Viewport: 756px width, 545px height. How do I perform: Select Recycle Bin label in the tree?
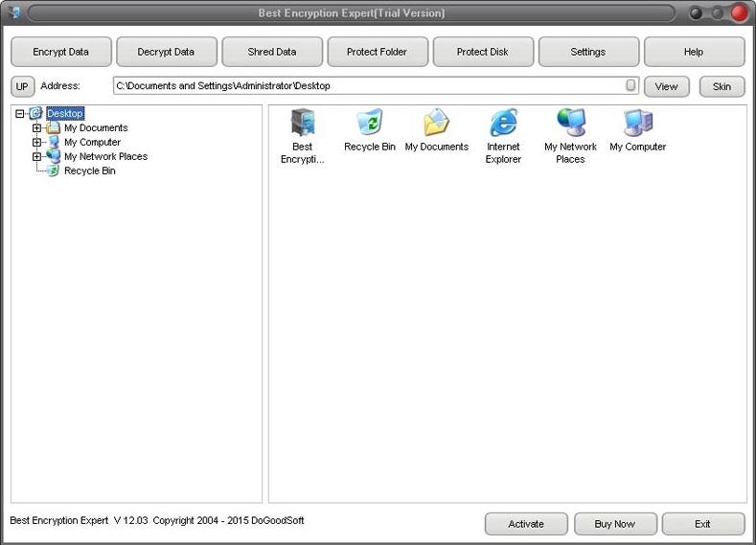pyautogui.click(x=90, y=170)
